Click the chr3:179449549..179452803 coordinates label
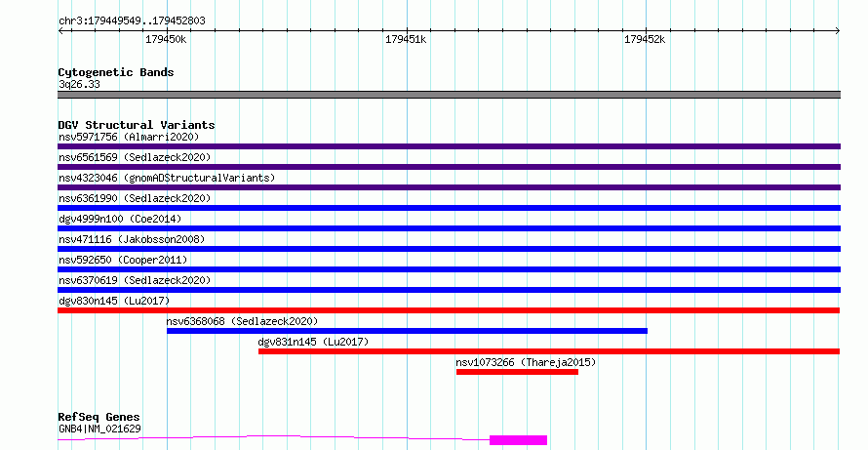Image resolution: width=868 pixels, height=450 pixels. (x=132, y=20)
